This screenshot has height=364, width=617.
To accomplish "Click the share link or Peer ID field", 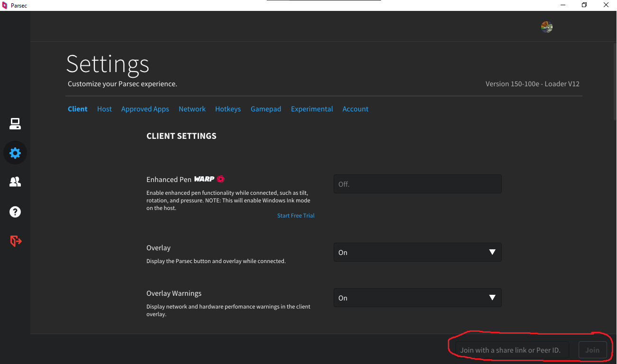I will [512, 350].
